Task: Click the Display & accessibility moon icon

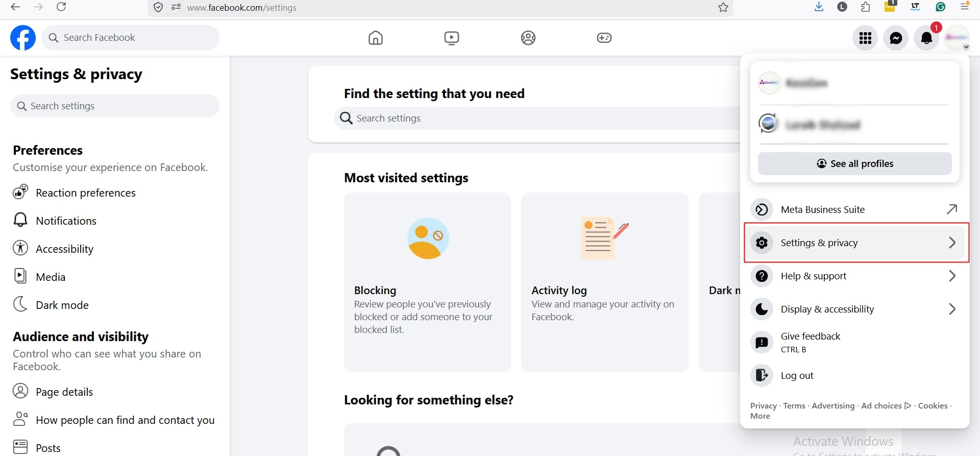Action: click(762, 309)
